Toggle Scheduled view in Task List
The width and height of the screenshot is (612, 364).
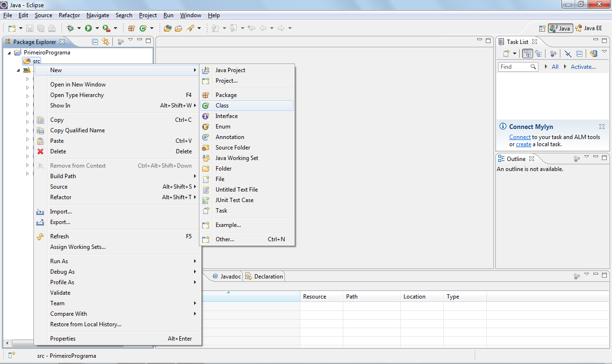538,54
